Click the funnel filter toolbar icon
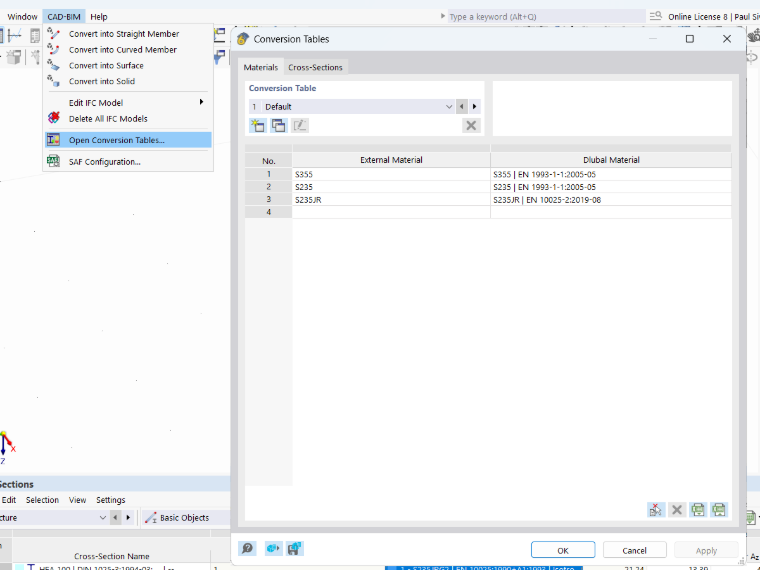The height and width of the screenshot is (570, 760). click(220, 57)
